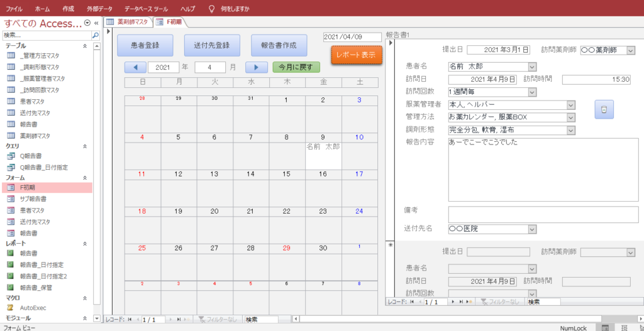Click the 備考 text field
The width and height of the screenshot is (644, 331).
(x=543, y=214)
